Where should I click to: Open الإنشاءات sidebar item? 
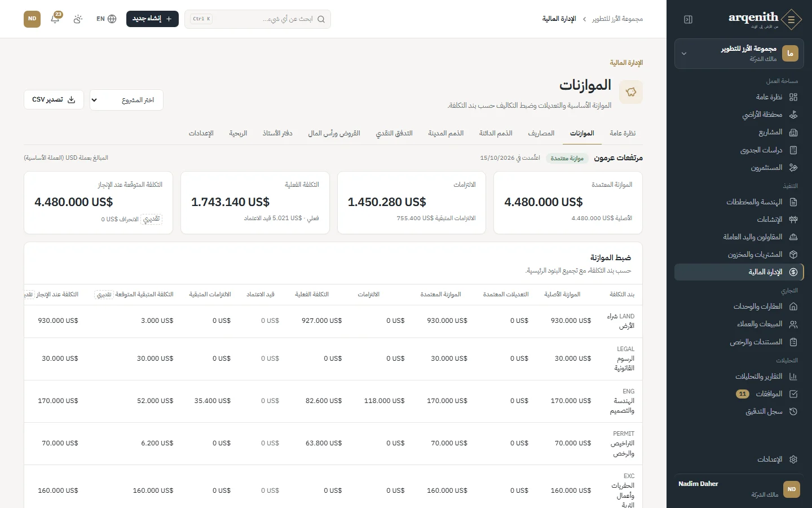[x=739, y=220]
